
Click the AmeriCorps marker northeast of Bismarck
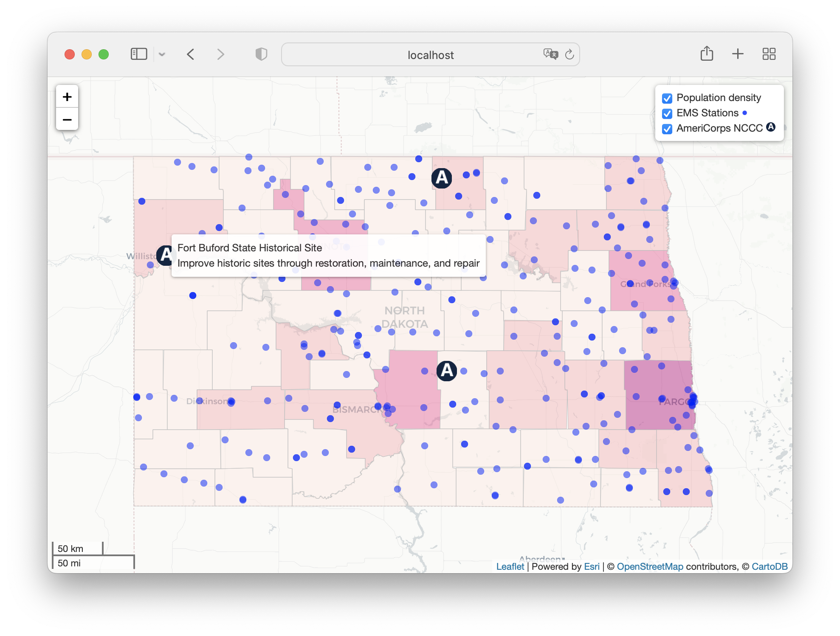[x=447, y=371]
